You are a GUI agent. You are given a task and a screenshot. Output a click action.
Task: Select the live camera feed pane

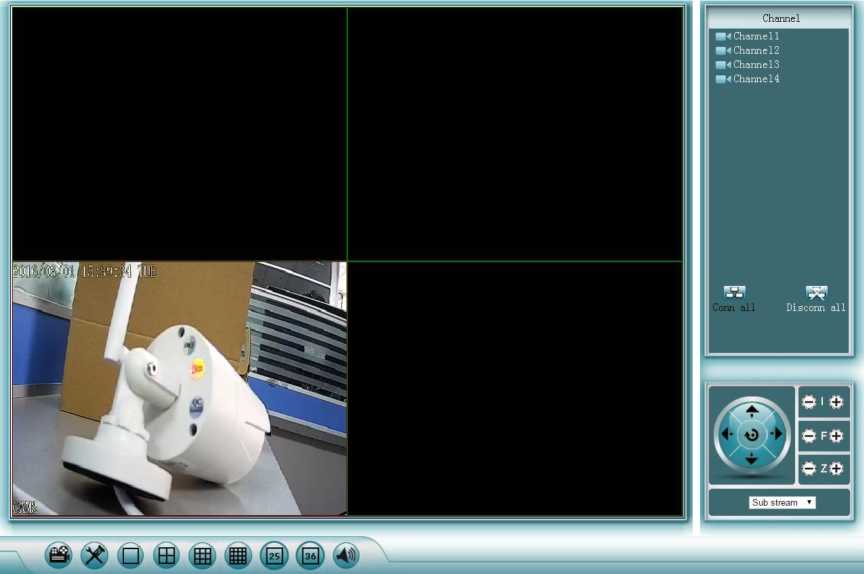click(x=180, y=390)
